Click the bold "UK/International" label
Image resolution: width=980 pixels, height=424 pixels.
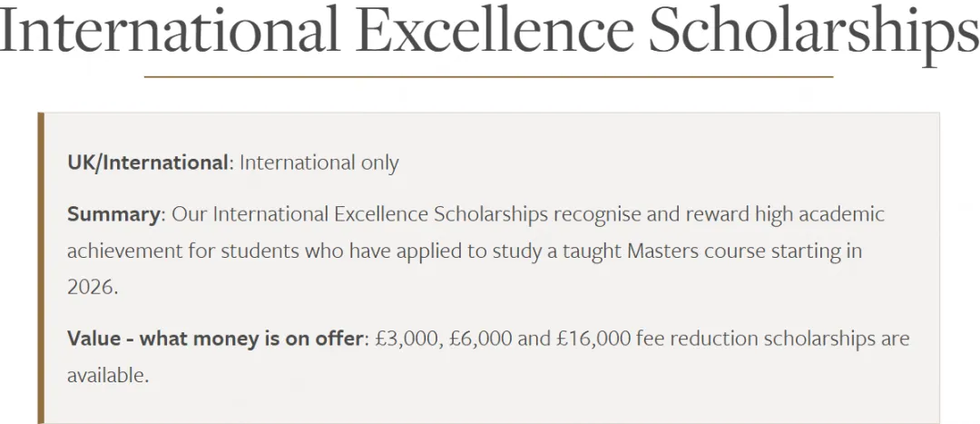148,163
